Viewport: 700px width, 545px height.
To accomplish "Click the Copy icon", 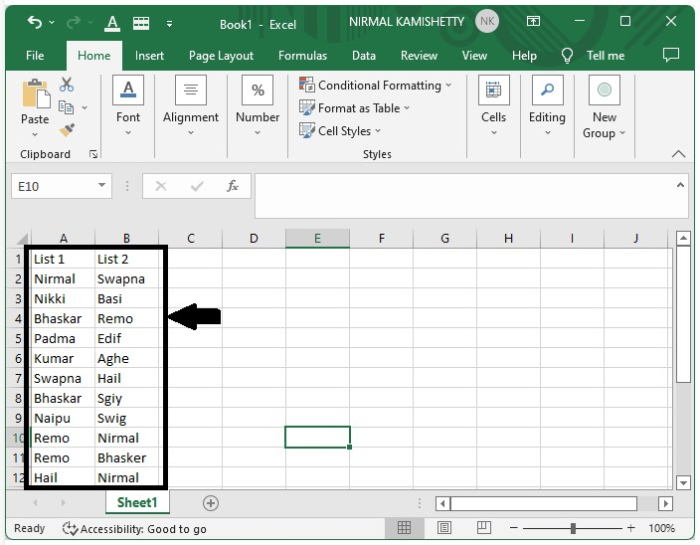I will point(67,107).
